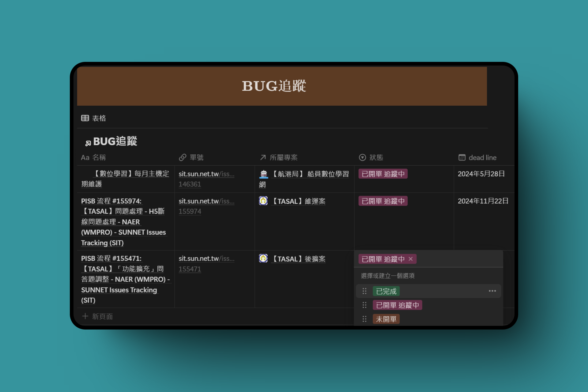Viewport: 588px width, 392px height.
Task: Select the 已開單 追蹤中 option in the list
Action: (397, 305)
